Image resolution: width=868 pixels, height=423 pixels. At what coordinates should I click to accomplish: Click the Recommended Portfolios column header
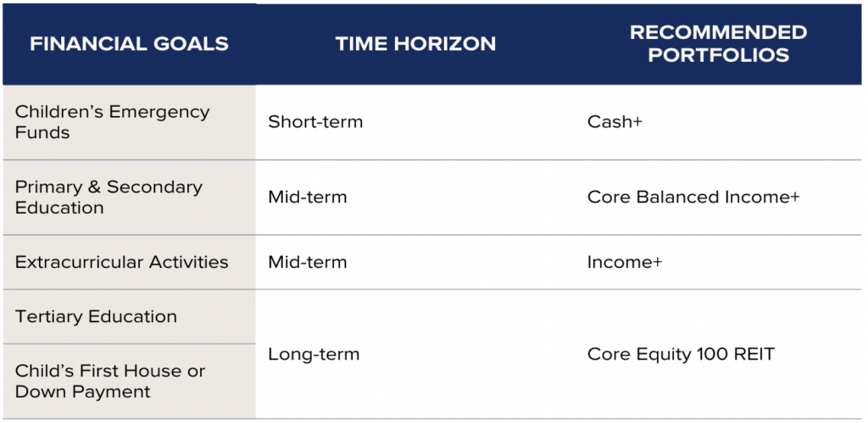point(719,43)
